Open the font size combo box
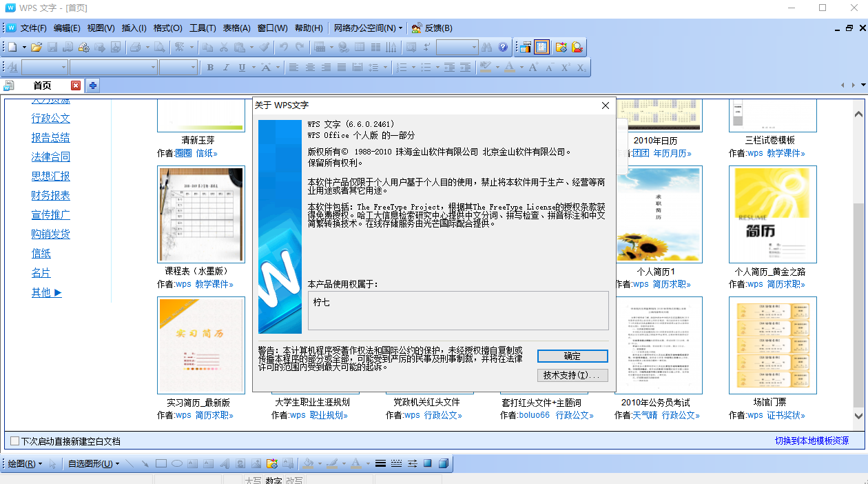This screenshot has height=484, width=868. 178,68
